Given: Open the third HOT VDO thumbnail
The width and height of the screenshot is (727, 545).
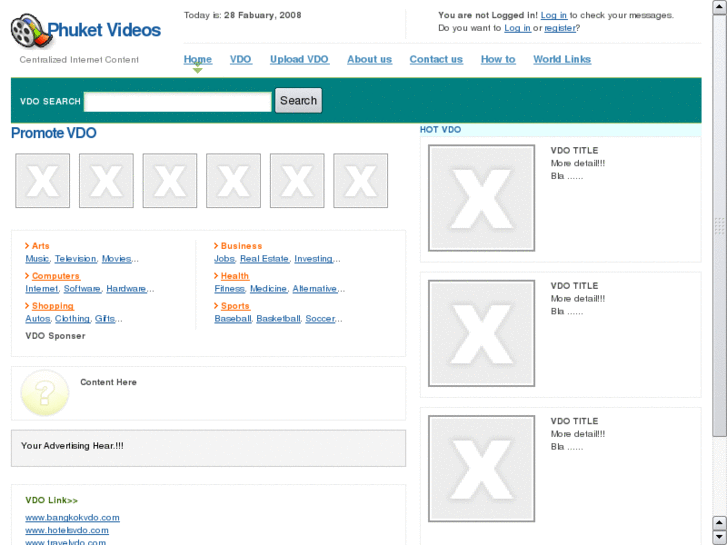Looking at the screenshot, I should [481, 469].
